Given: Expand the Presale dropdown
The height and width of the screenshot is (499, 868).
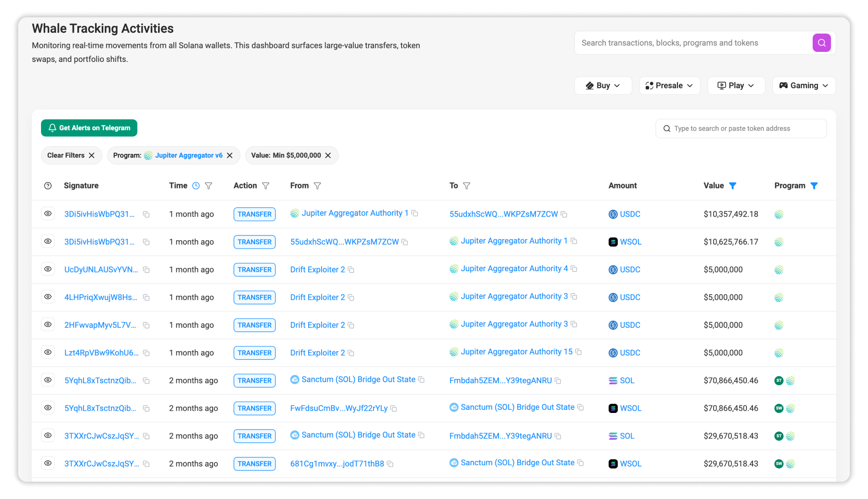Looking at the screenshot, I should [x=669, y=86].
